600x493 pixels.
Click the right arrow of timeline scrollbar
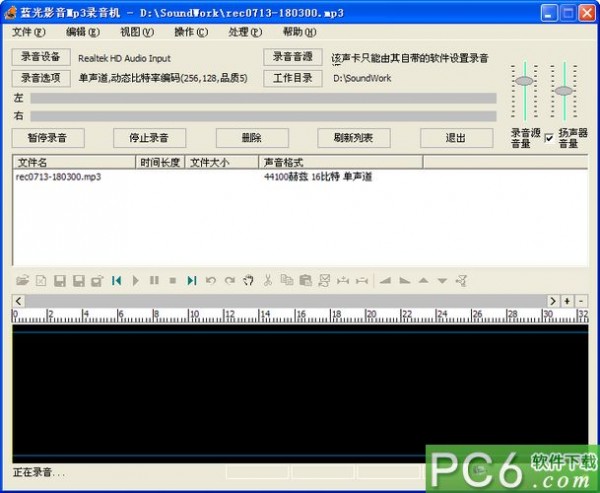pos(553,301)
